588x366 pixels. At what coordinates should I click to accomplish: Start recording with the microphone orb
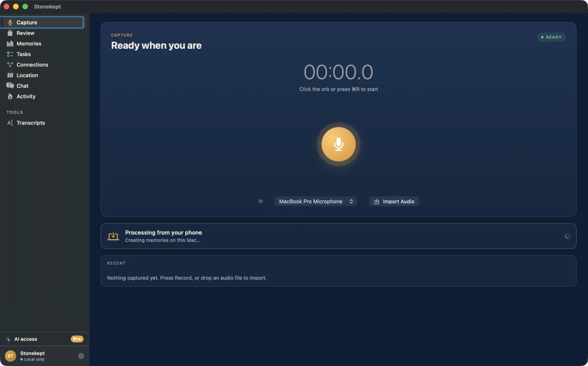point(339,144)
